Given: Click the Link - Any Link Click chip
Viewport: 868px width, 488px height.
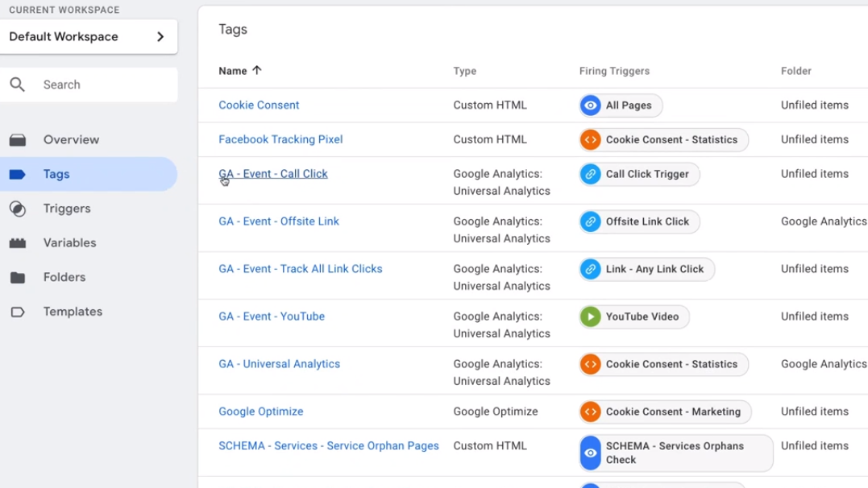Looking at the screenshot, I should click(x=646, y=269).
